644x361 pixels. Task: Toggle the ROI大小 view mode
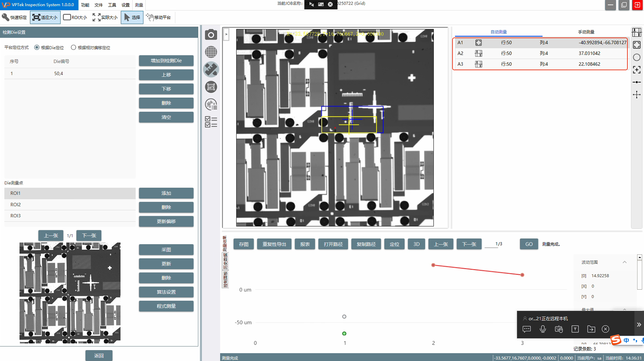pos(75,17)
